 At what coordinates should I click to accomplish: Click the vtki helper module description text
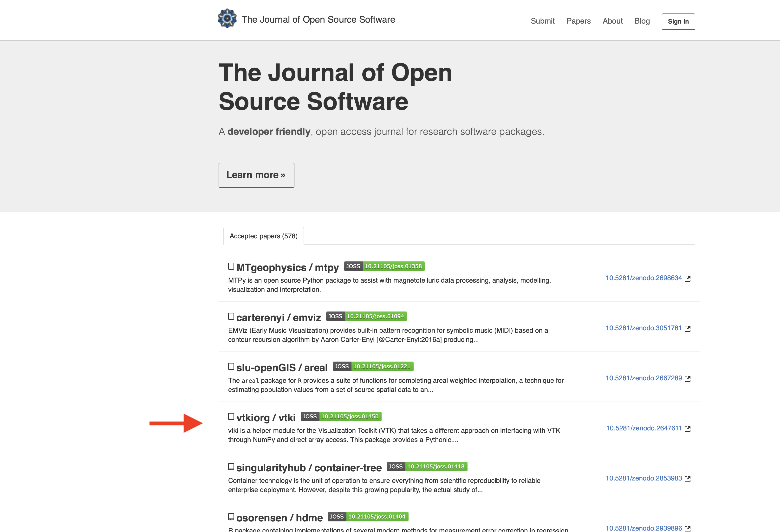pos(394,435)
